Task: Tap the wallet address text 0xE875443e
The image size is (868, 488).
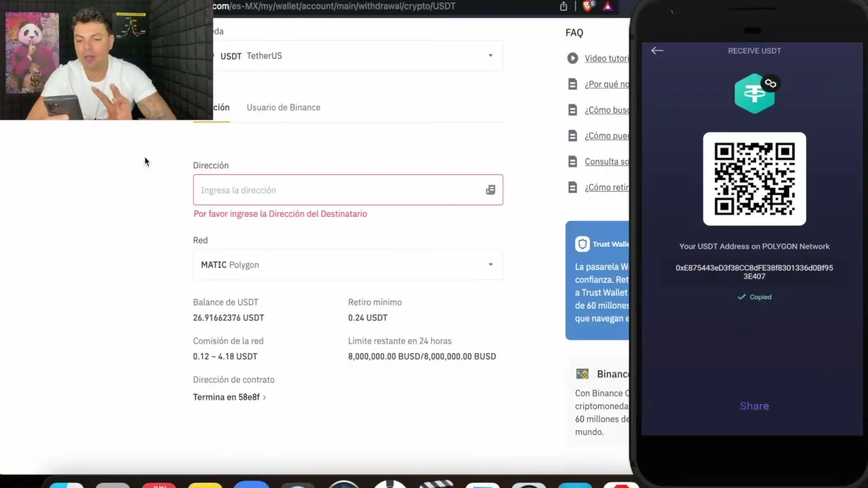Action: [754, 272]
